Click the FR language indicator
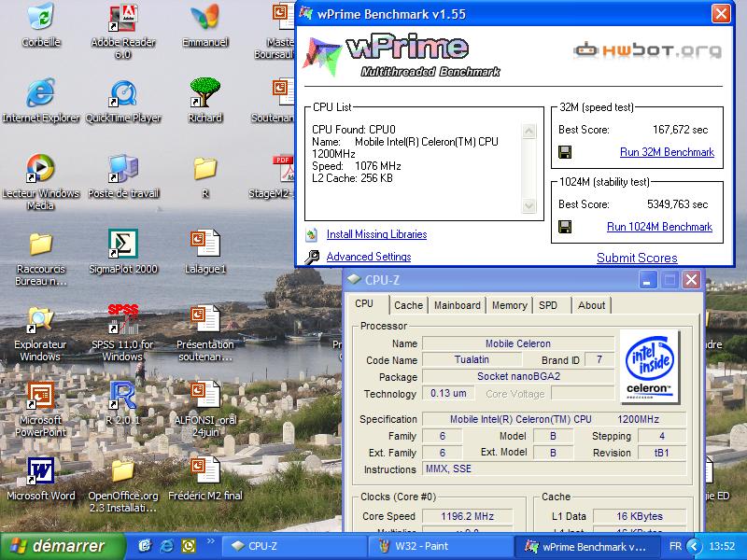 point(675,546)
